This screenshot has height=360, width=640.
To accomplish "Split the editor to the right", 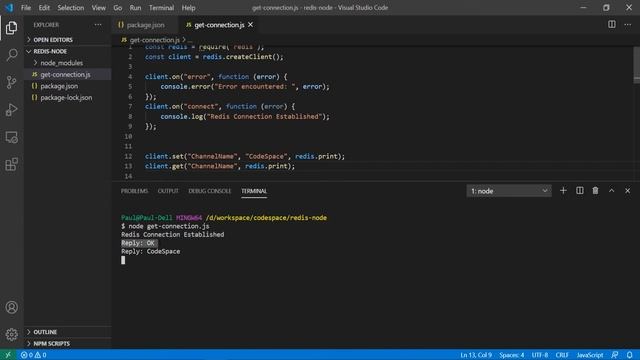I will [611, 24].
